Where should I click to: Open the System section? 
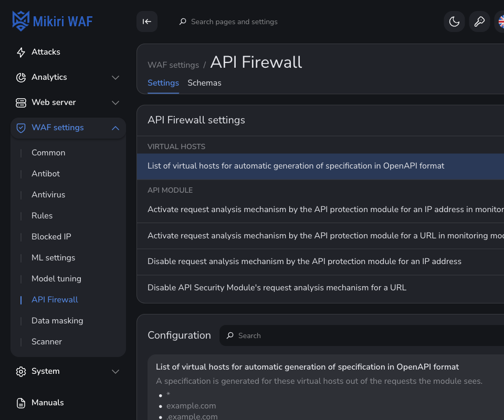68,372
